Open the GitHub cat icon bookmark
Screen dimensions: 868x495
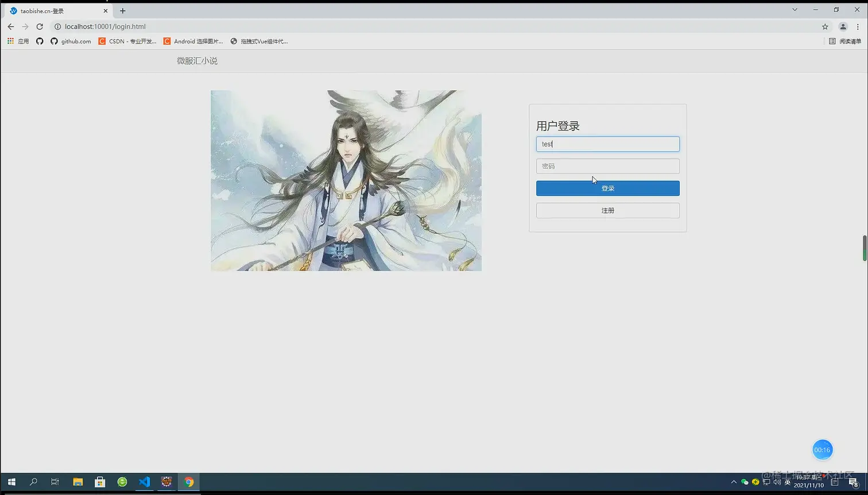point(40,41)
